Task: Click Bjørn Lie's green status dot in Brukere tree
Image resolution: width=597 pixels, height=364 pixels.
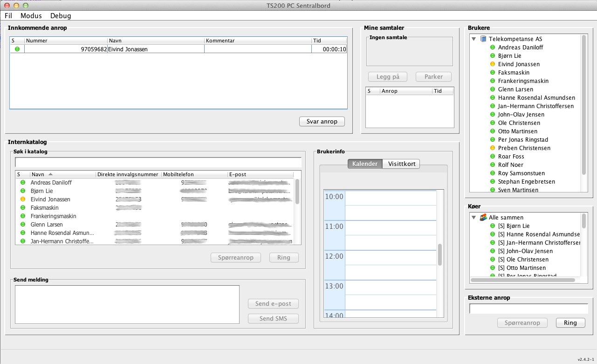Action: (493, 55)
